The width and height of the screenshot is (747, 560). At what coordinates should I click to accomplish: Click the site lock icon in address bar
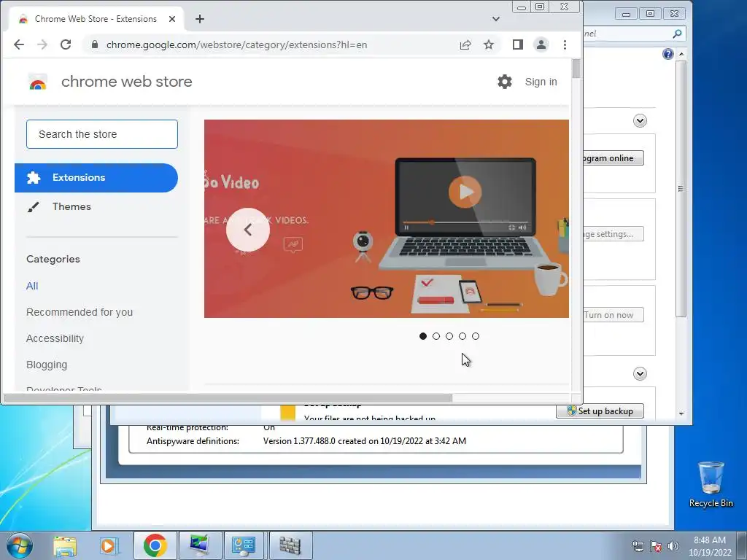[x=95, y=44]
